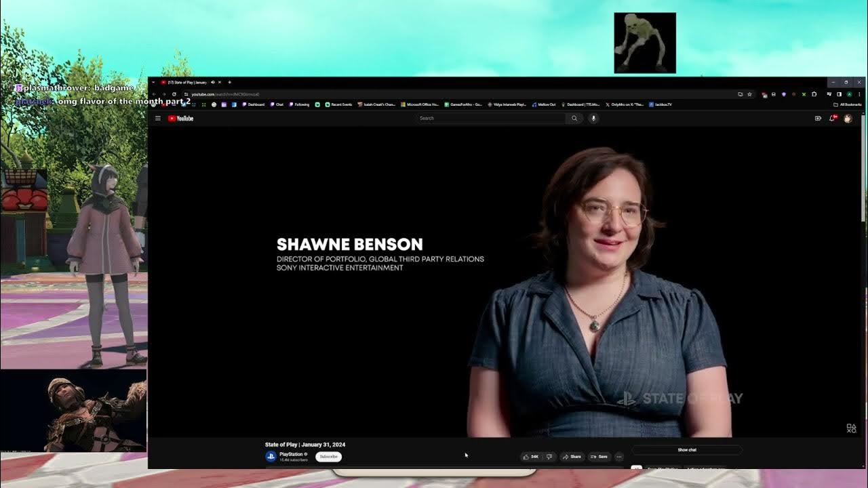This screenshot has width=868, height=488.
Task: Open Jackbox.TV bookmark
Action: pos(660,104)
